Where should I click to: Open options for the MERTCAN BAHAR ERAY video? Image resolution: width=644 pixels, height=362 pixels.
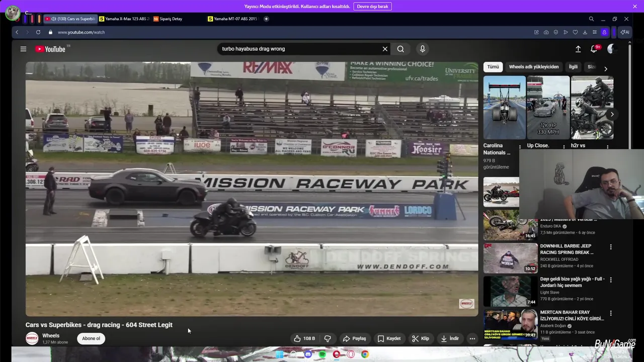[x=611, y=313]
